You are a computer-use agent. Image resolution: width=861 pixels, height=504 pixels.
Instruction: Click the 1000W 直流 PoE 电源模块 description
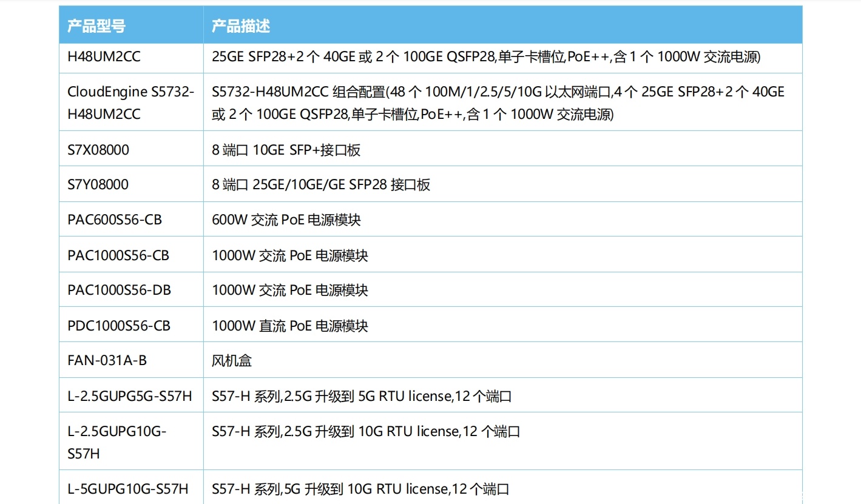coord(289,326)
